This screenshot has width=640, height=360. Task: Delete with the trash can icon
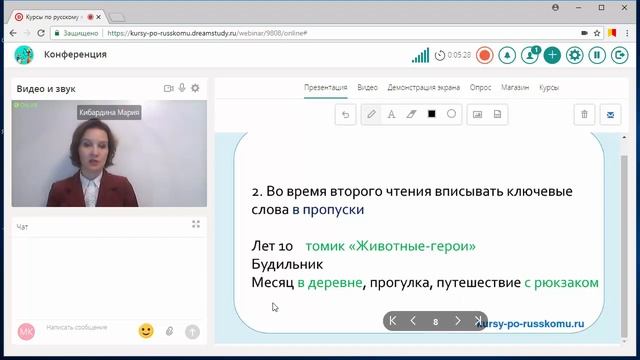pos(584,114)
